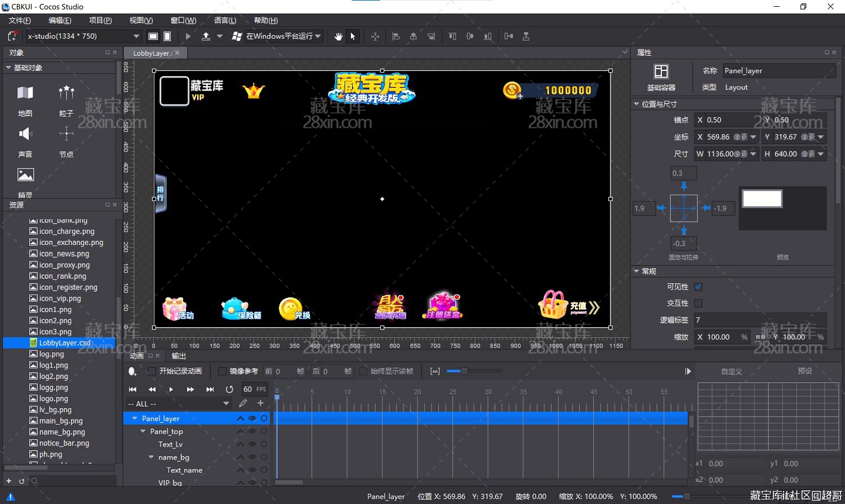Viewport: 845px width, 504px height.
Task: Click the play preview icon in the toolbar
Action: pos(188,36)
